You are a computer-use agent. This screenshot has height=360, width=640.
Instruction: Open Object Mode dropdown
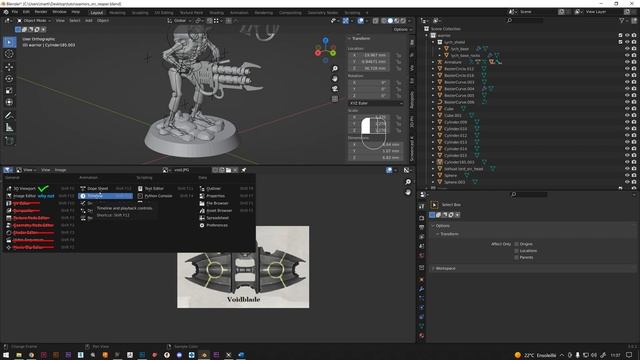pyautogui.click(x=34, y=20)
